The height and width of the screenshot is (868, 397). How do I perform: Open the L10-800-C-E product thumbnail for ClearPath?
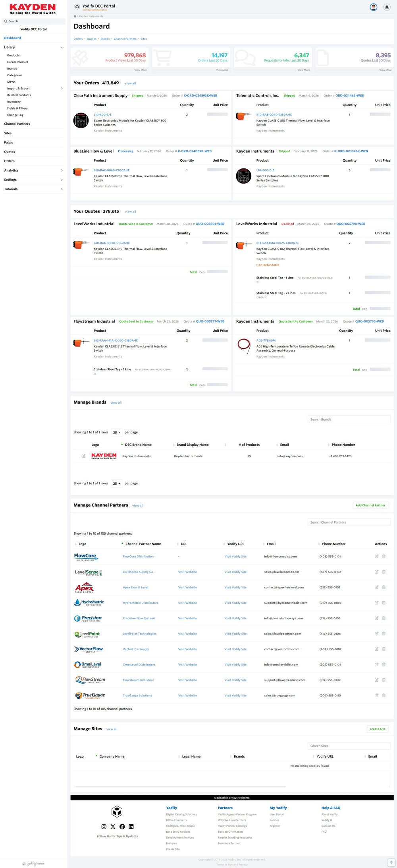[81, 120]
